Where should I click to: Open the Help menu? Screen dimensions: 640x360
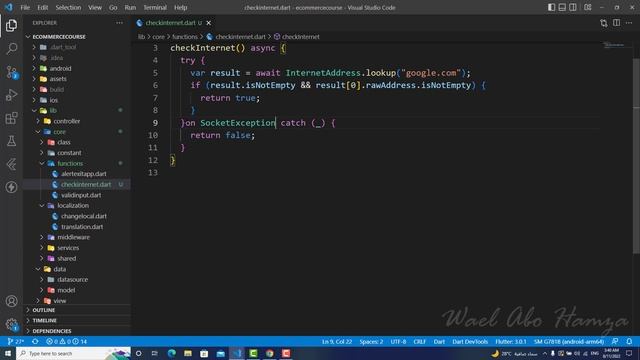tap(180, 7)
